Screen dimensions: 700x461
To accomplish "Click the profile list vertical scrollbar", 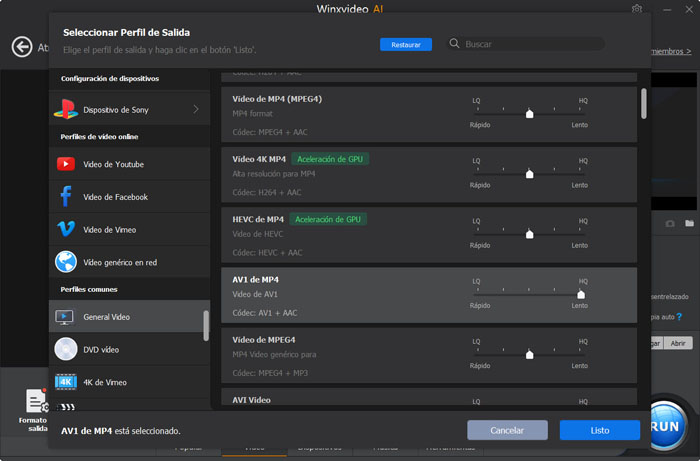I will (x=643, y=104).
